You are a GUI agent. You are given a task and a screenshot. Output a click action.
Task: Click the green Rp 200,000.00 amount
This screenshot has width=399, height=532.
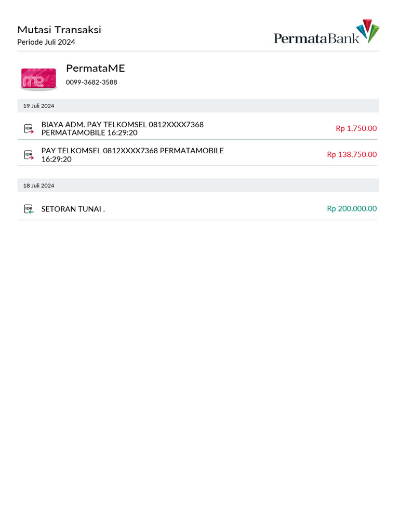(352, 208)
